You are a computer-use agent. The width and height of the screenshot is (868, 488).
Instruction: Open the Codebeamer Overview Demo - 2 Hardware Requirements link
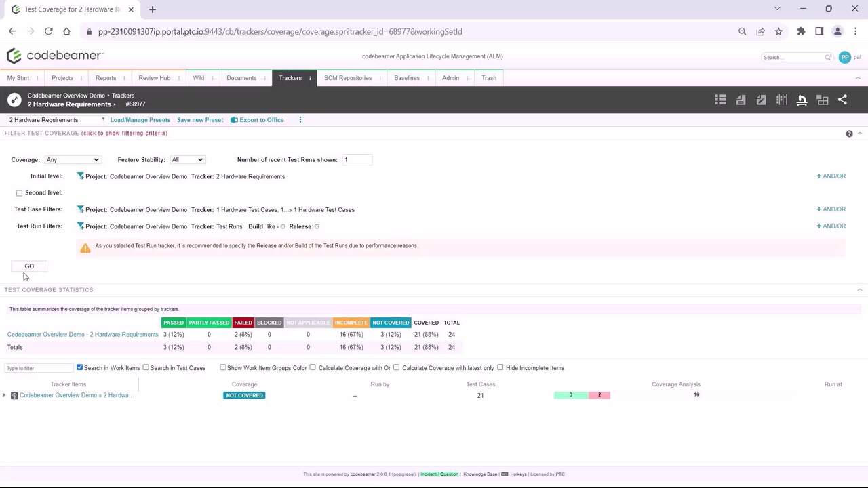[83, 335]
